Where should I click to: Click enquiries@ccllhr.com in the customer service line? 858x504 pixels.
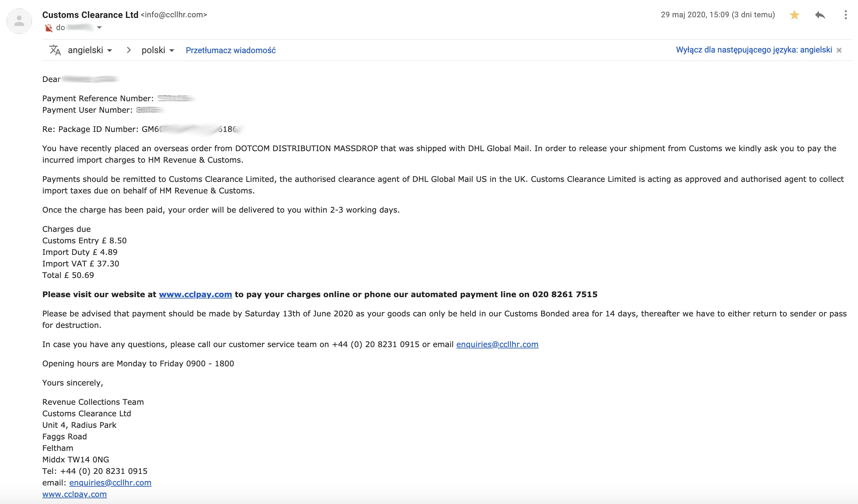497,345
